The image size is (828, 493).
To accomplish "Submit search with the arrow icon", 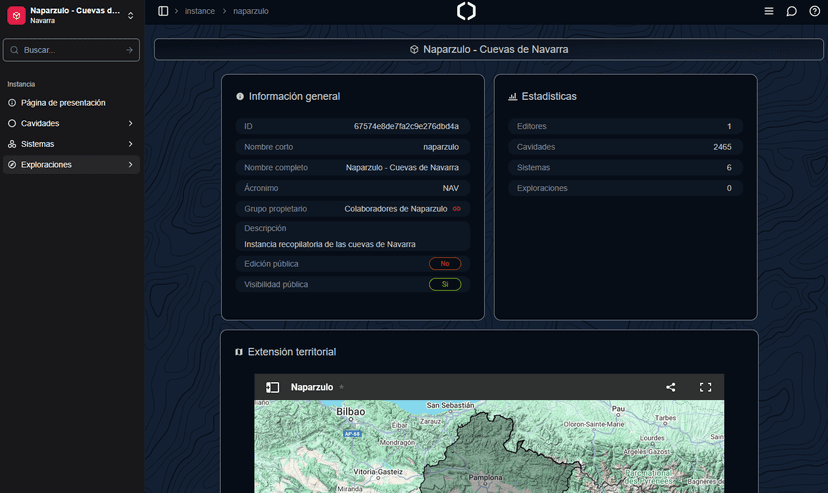I will [x=129, y=50].
